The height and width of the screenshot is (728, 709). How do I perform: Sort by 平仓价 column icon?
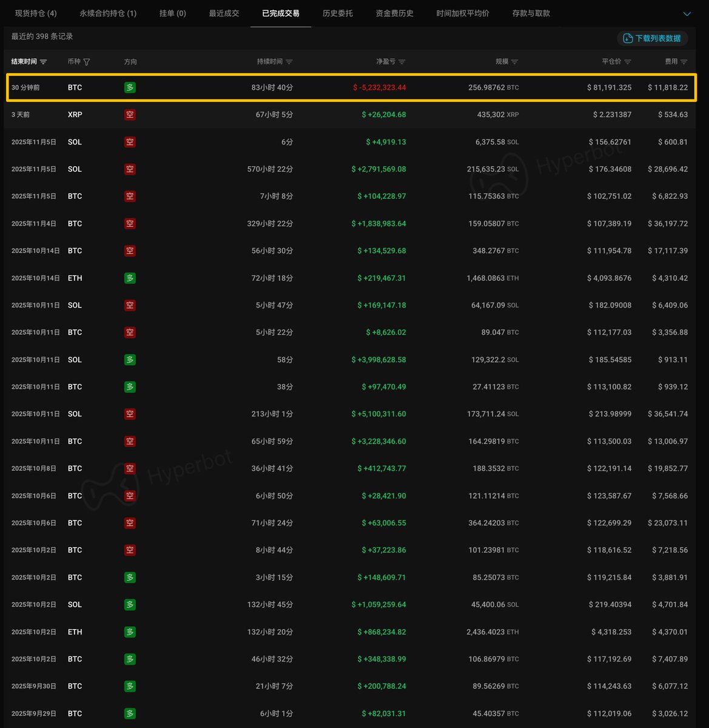pyautogui.click(x=628, y=62)
